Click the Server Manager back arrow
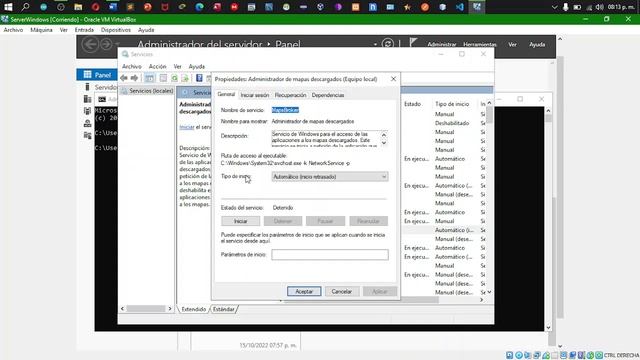This screenshot has width=640, height=360. (90, 44)
